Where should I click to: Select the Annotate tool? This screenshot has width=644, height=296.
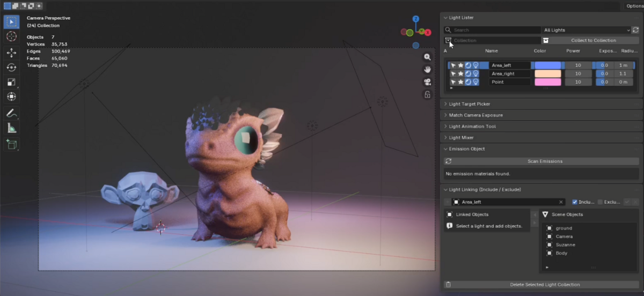point(11,113)
